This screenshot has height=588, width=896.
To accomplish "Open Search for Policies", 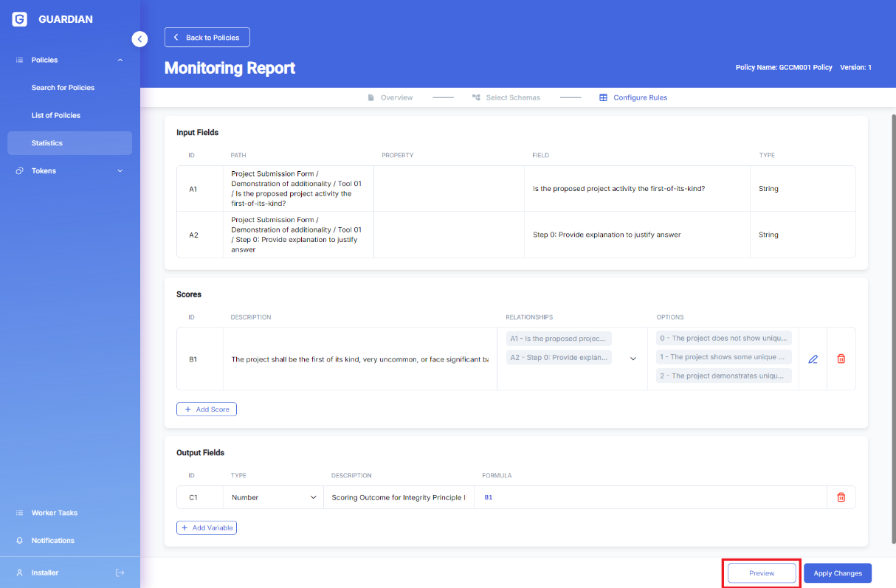I will pyautogui.click(x=63, y=88).
